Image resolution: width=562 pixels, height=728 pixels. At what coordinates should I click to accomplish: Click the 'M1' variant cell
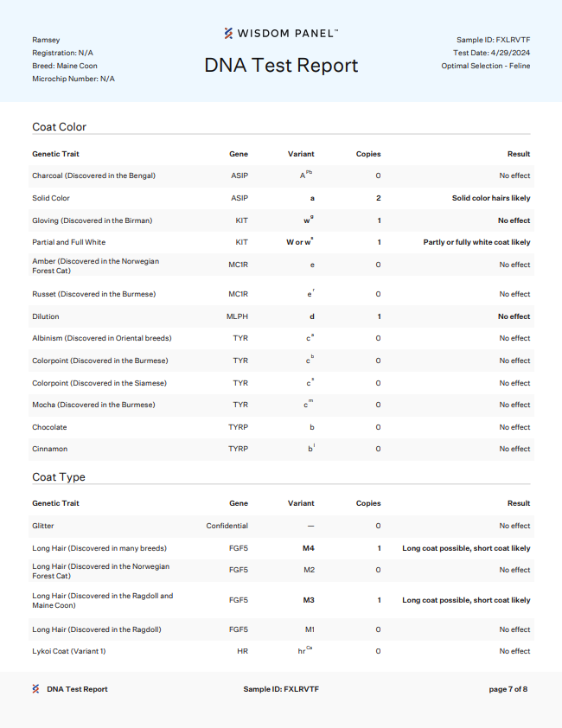(x=310, y=629)
